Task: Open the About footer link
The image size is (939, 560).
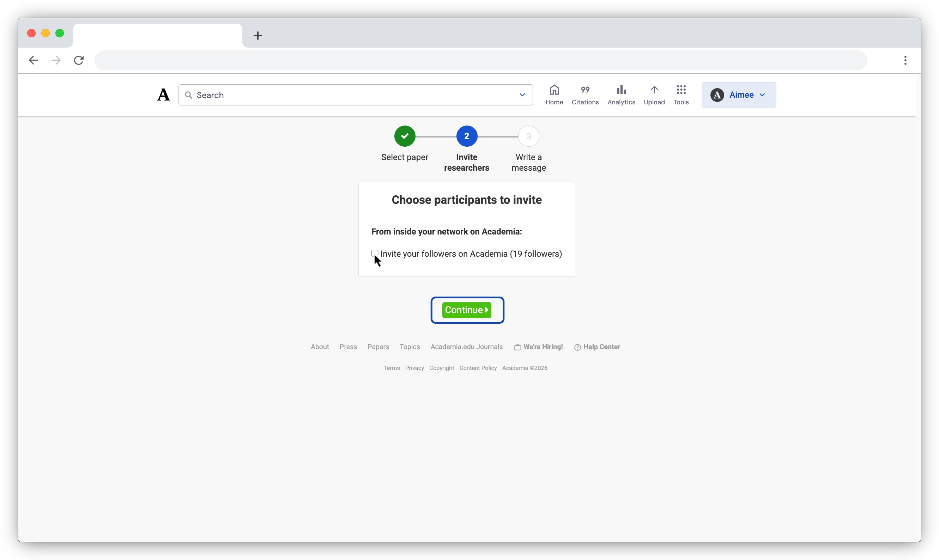Action: [320, 346]
